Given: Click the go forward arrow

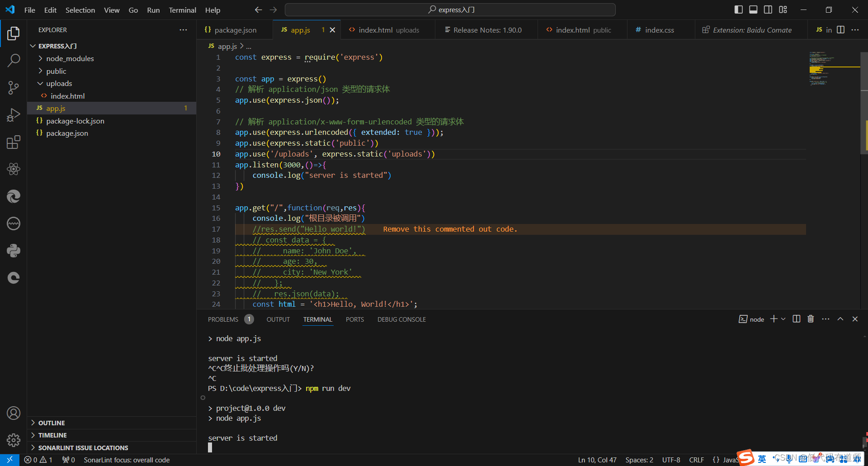Looking at the screenshot, I should [x=274, y=10].
